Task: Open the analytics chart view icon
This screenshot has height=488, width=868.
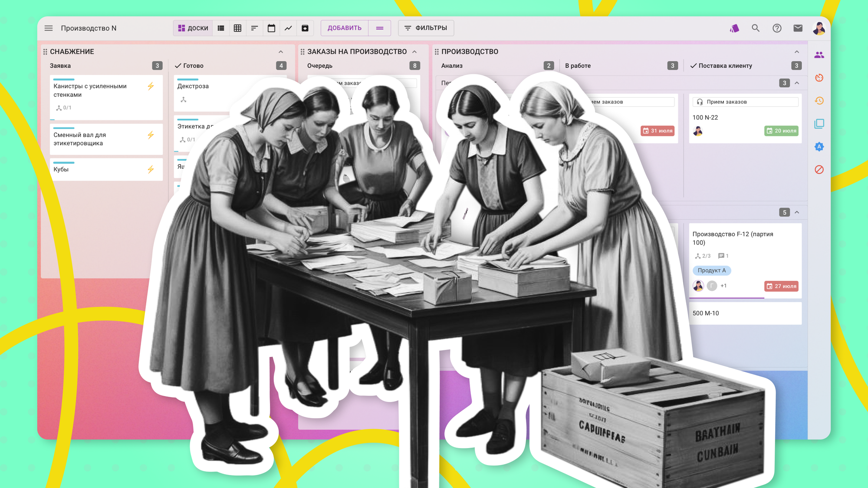Action: coord(288,28)
